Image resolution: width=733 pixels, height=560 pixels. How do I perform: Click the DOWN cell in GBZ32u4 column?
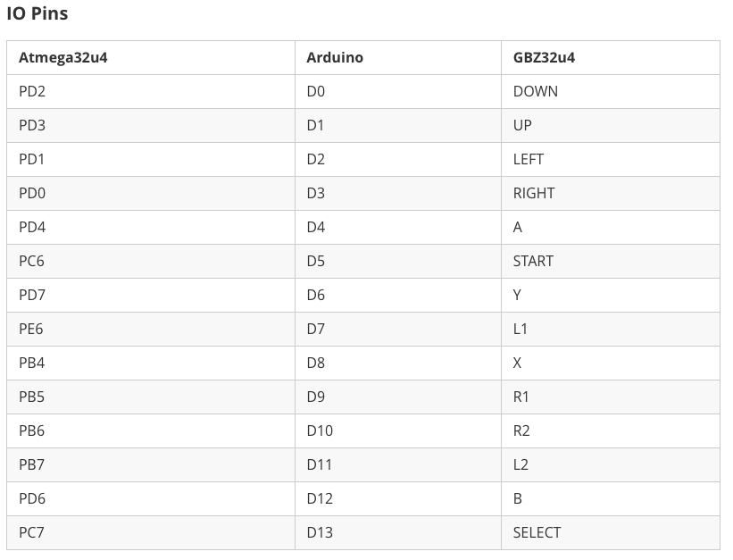[x=611, y=92]
